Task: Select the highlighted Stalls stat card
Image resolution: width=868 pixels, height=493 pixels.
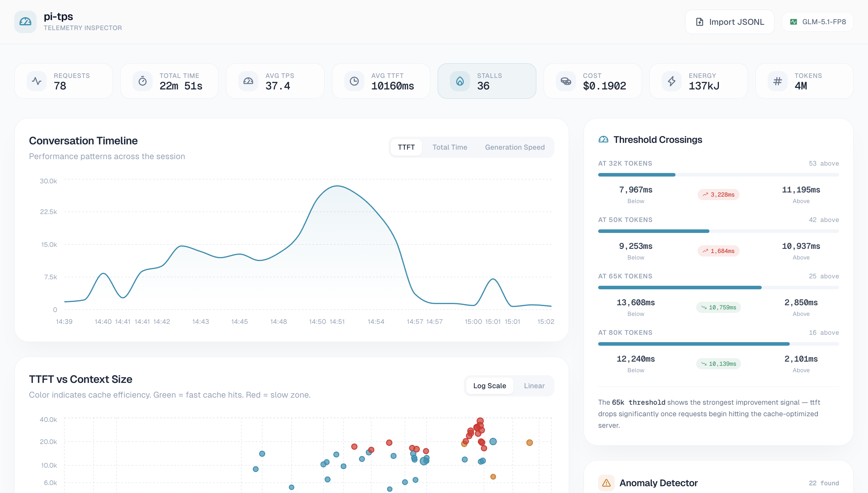Action: [x=487, y=81]
